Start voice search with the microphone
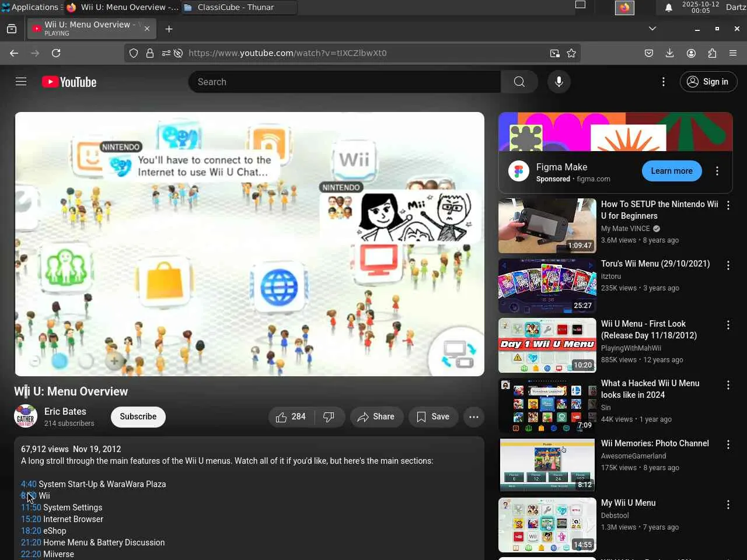This screenshot has height=560, width=747. (558, 82)
